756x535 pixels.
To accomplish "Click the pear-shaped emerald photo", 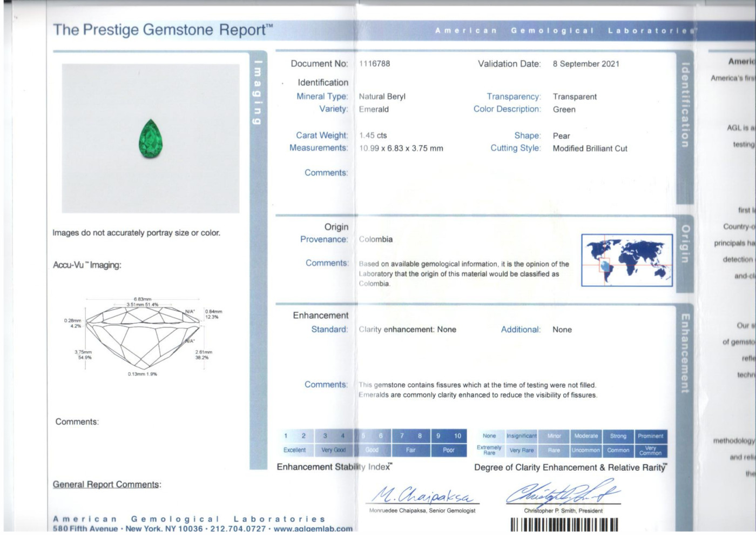I will click(x=151, y=139).
